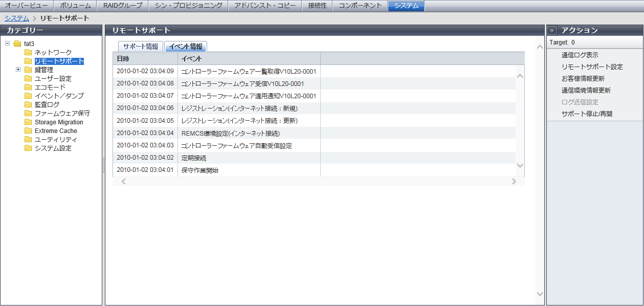Click the システム breadcrumb link
644x306 pixels.
point(17,18)
